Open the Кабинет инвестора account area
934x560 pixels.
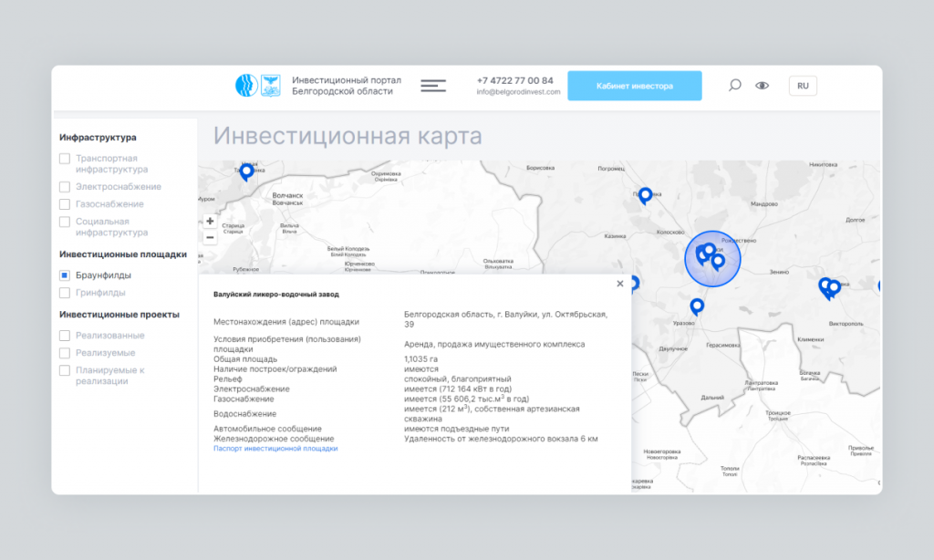(x=635, y=86)
